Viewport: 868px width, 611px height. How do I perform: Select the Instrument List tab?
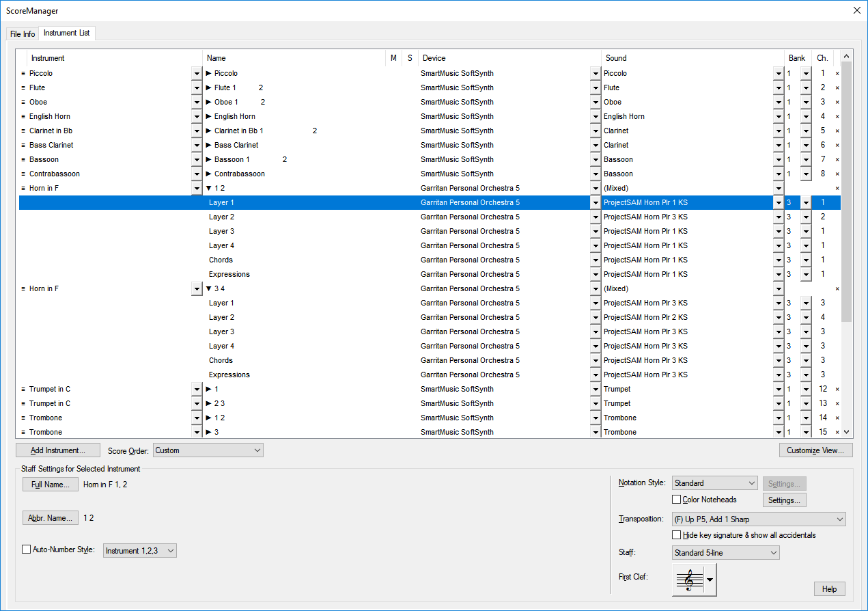click(x=66, y=33)
